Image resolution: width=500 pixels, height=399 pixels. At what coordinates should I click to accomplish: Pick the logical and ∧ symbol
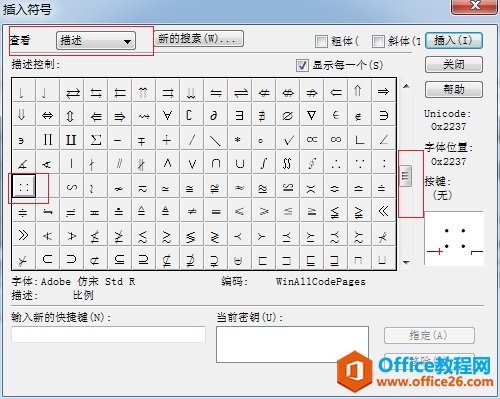coord(168,164)
